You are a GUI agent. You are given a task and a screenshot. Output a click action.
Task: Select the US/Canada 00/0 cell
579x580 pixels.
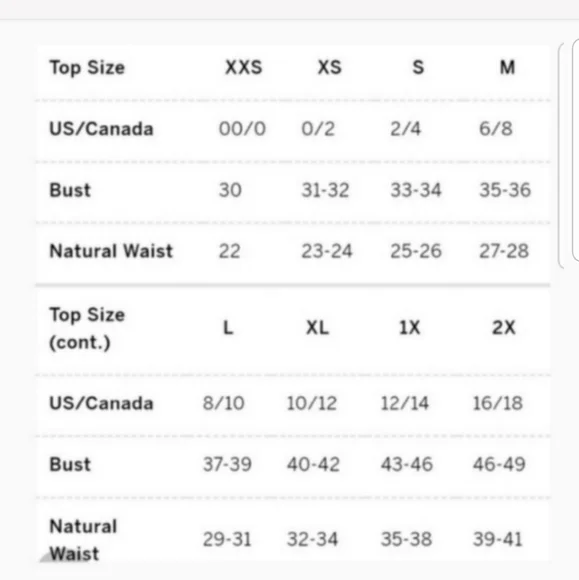click(242, 129)
